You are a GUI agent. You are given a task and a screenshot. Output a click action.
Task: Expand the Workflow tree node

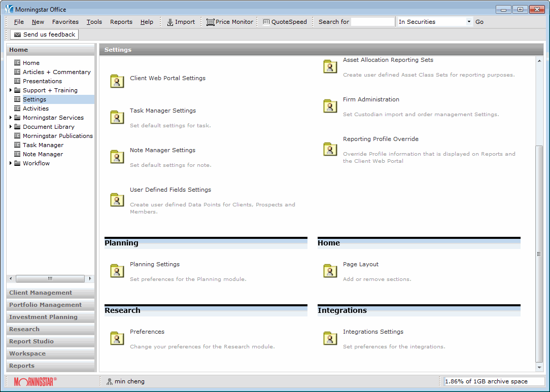[x=11, y=163]
